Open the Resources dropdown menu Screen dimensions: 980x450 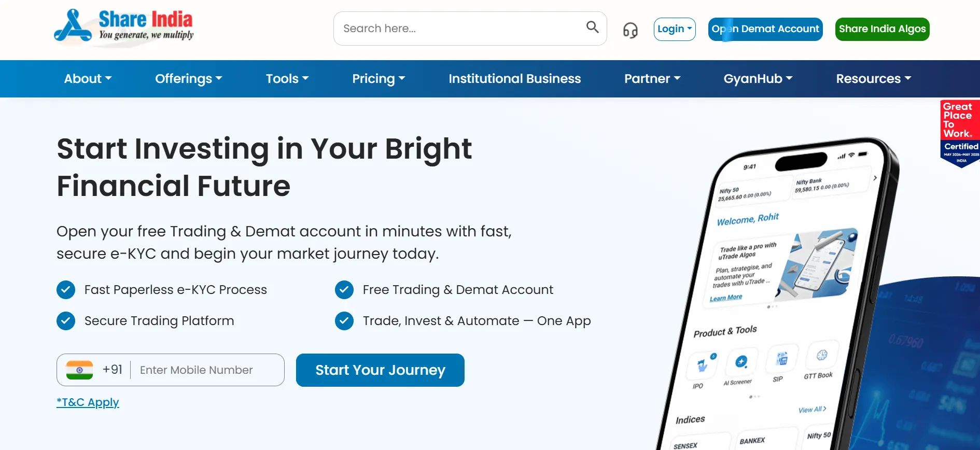[874, 79]
